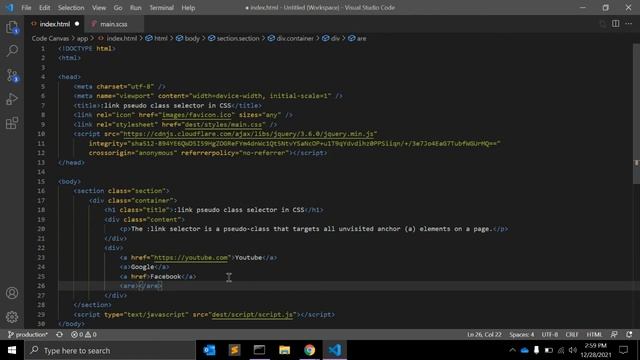Image resolution: width=640 pixels, height=360 pixels.
Task: Click the VS Code logo in title bar
Action: pyautogui.click(x=10, y=8)
